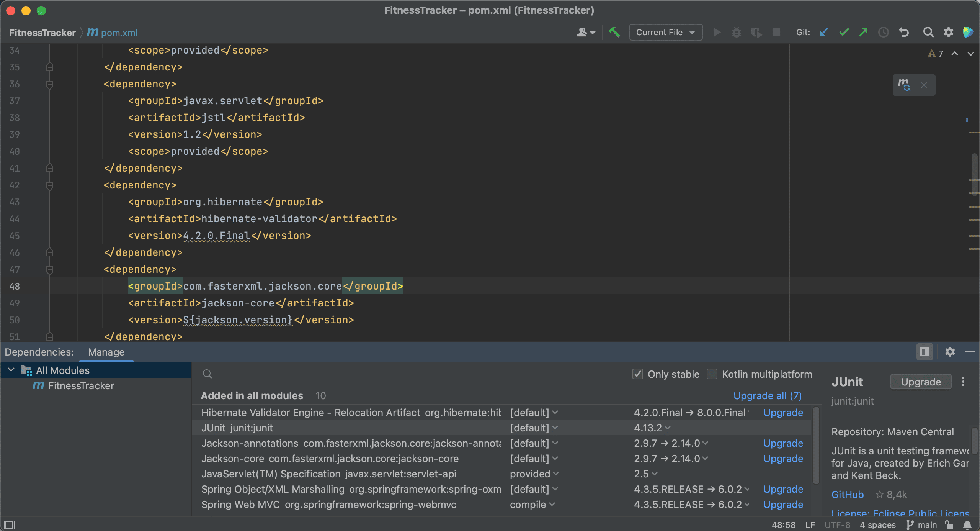Jump to previous highlighted warning arrow
980x531 pixels.
tap(955, 54)
